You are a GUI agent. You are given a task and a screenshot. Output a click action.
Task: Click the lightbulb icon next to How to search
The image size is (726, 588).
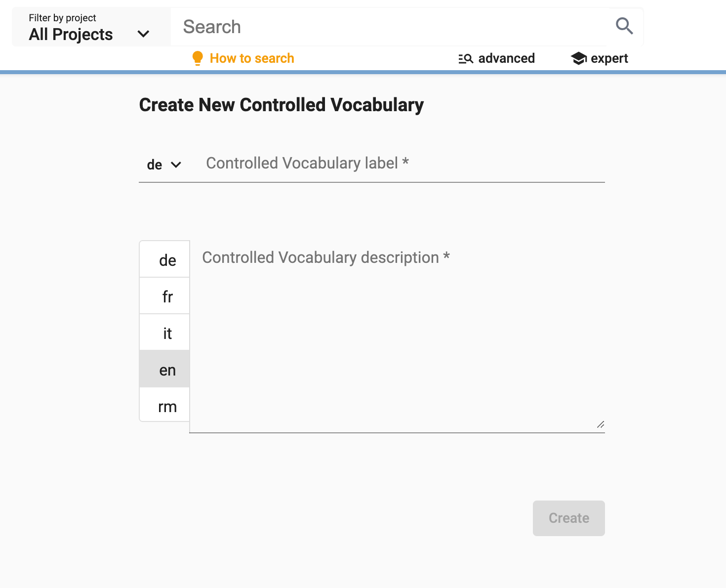[x=198, y=58]
